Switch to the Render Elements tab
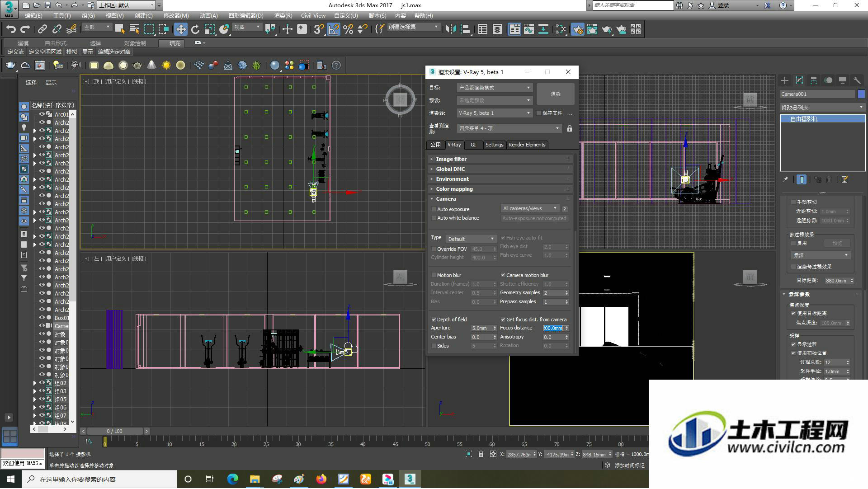The width and height of the screenshot is (868, 489). (x=527, y=145)
